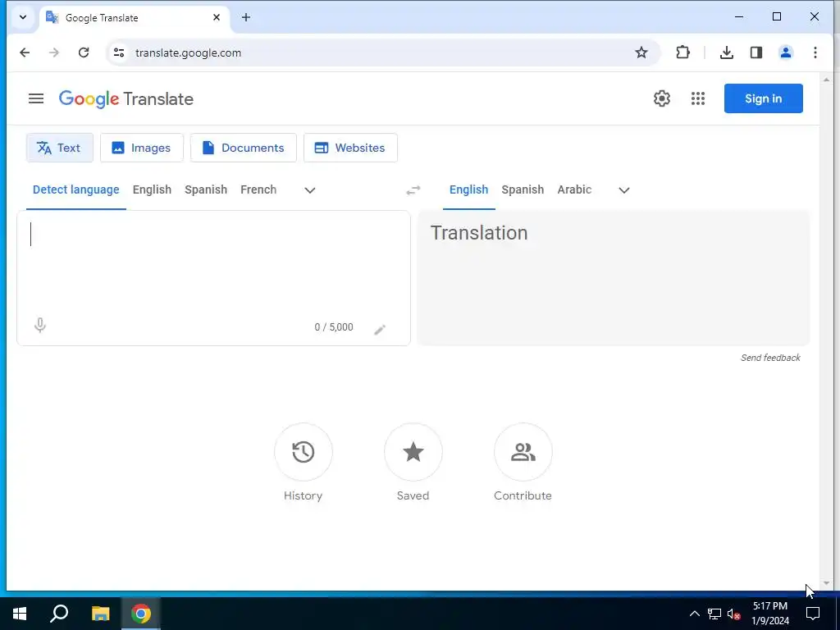View site information icon in address bar
The width and height of the screenshot is (840, 630).
(119, 52)
